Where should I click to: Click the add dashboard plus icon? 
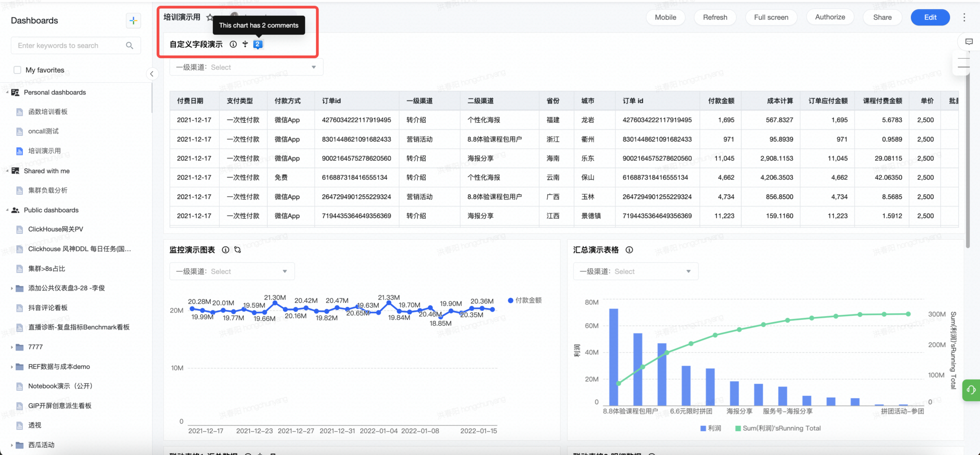tap(133, 21)
